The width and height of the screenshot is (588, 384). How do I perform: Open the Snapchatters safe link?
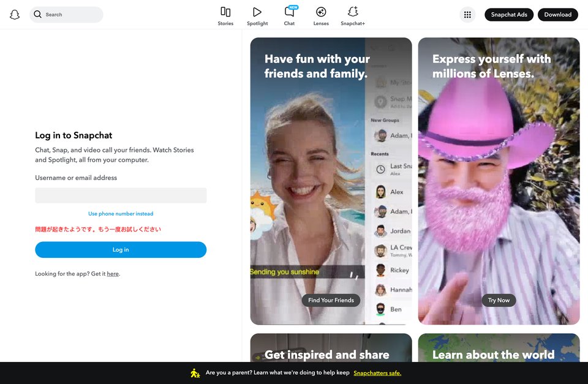click(x=377, y=373)
